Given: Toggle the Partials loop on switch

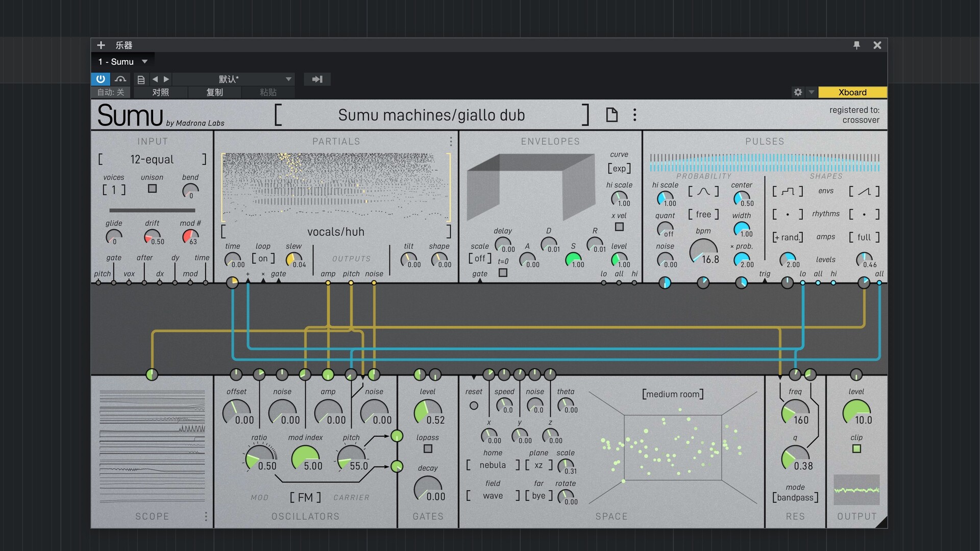Looking at the screenshot, I should [263, 258].
